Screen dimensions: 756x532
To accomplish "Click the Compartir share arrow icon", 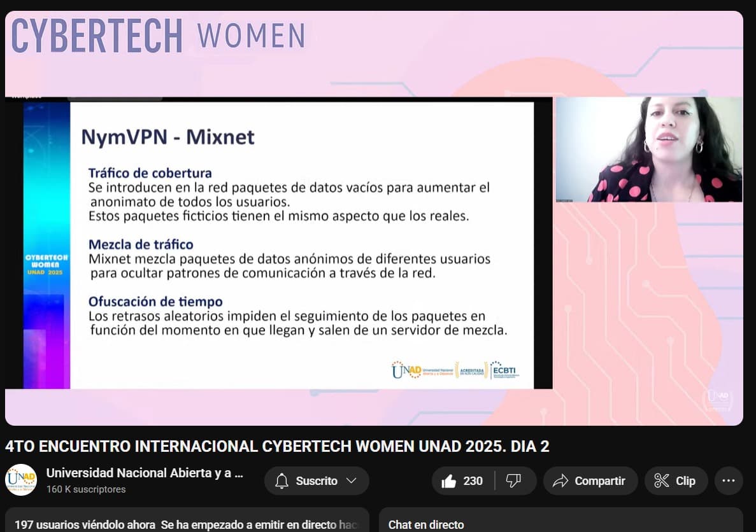I will [560, 481].
